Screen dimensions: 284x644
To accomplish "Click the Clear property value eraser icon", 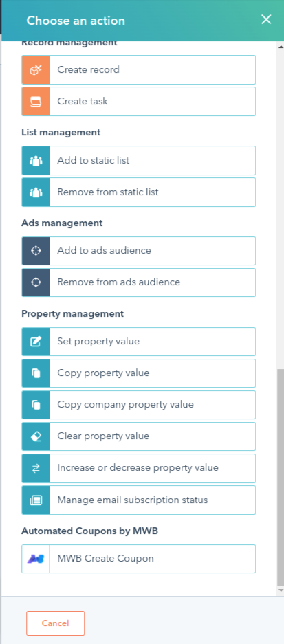I will [x=36, y=436].
